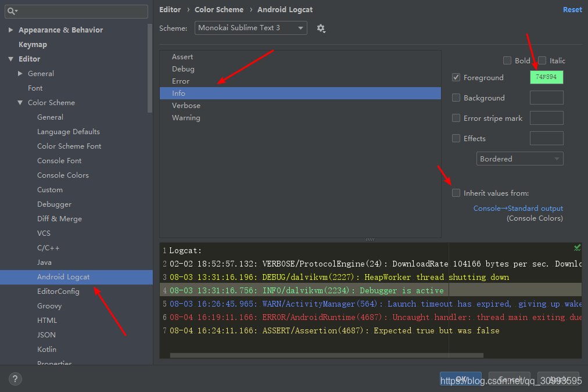
Task: Uncheck the Foreground checkbox
Action: coord(456,77)
